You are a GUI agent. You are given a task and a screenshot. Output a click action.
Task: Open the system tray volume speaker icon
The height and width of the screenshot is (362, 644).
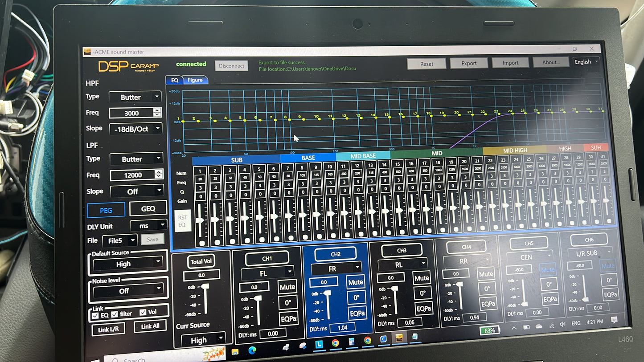pos(562,324)
